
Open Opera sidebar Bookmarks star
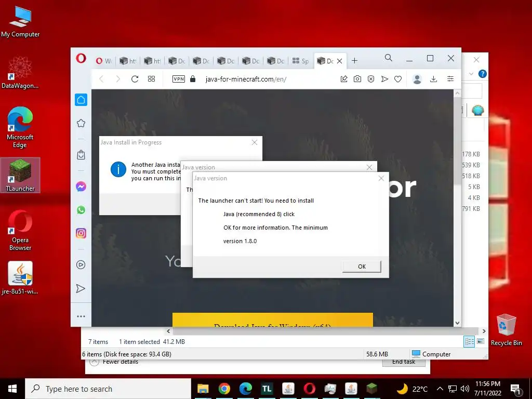tap(81, 123)
